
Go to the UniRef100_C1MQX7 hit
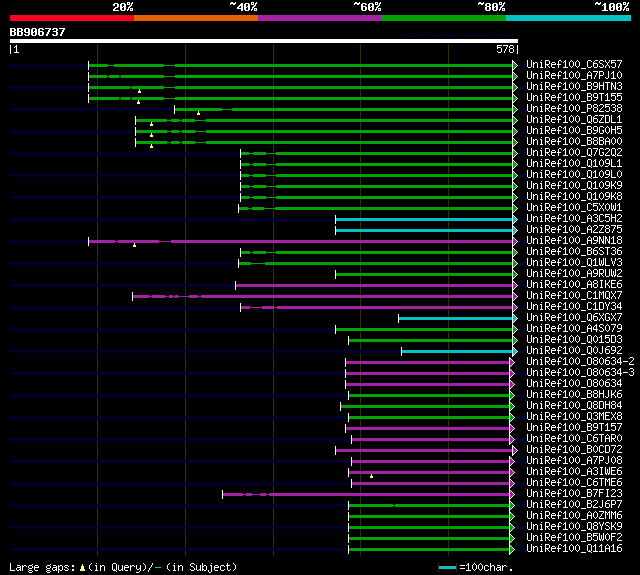click(574, 296)
